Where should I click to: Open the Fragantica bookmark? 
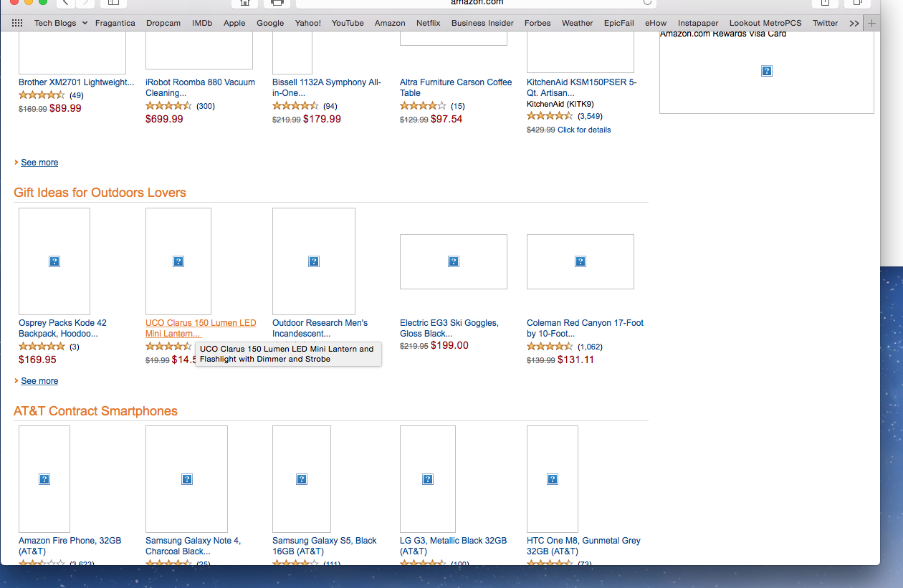coord(115,23)
